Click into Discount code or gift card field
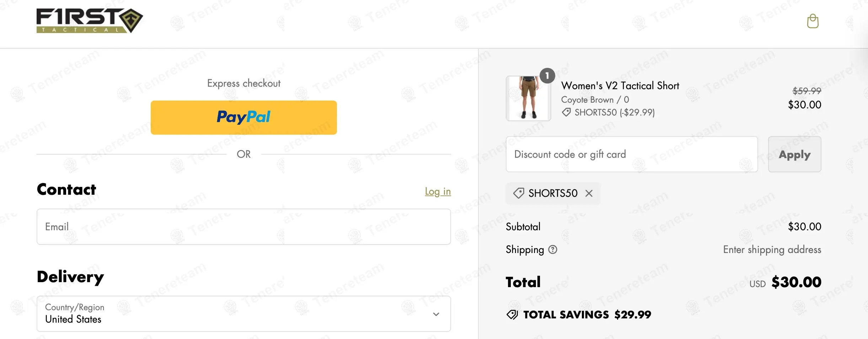Image resolution: width=868 pixels, height=339 pixels. pyautogui.click(x=631, y=154)
